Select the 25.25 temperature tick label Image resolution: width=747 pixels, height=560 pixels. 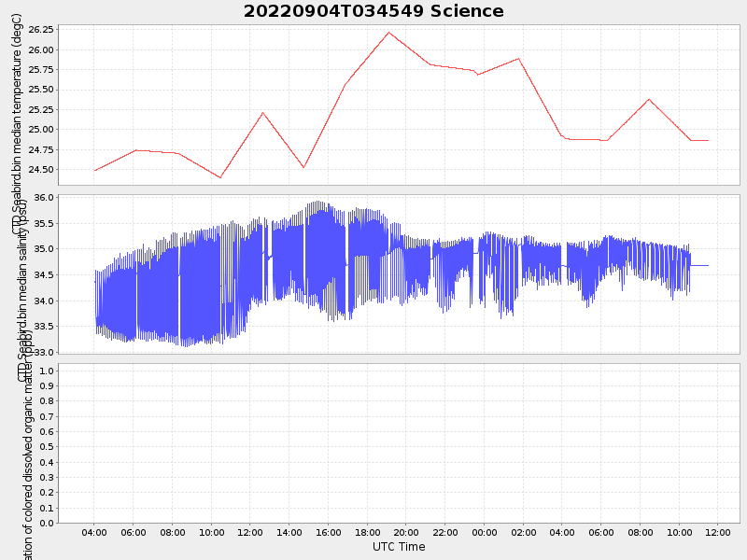pos(41,109)
